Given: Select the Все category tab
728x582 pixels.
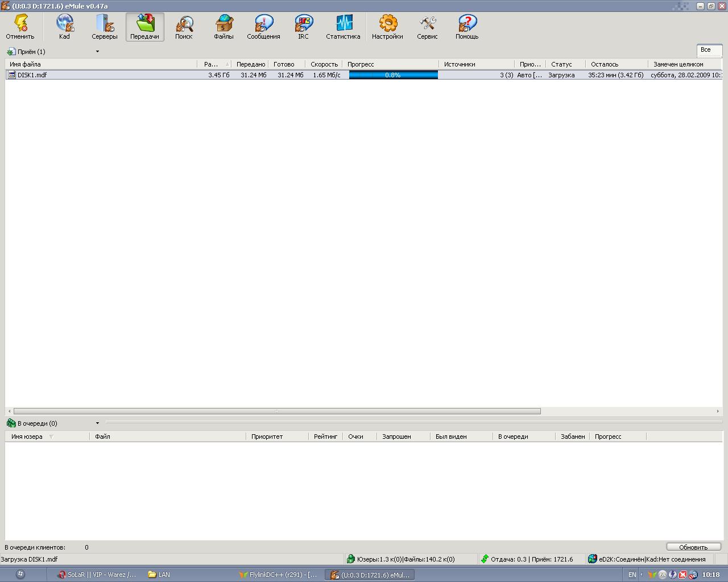Looking at the screenshot, I should click(706, 50).
